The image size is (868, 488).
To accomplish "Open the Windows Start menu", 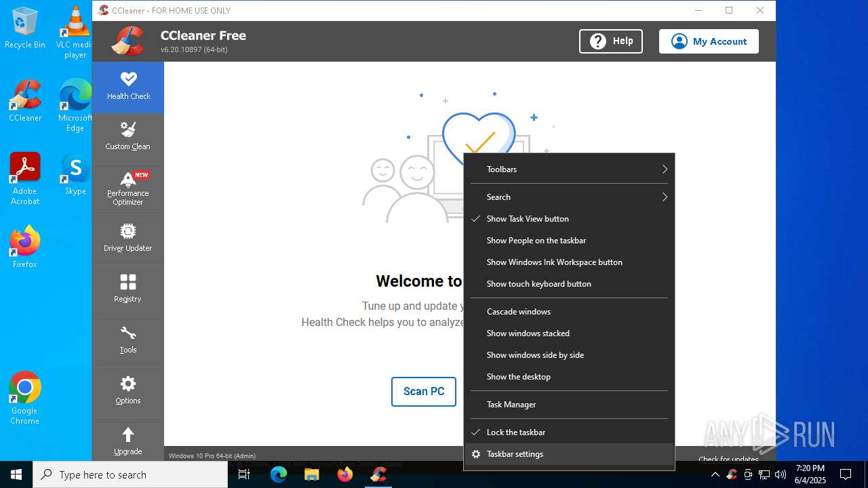I will (16, 474).
